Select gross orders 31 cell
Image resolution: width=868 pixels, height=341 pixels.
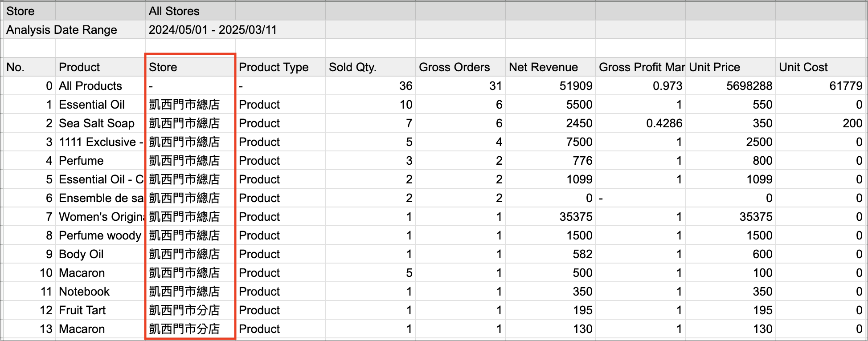click(461, 86)
